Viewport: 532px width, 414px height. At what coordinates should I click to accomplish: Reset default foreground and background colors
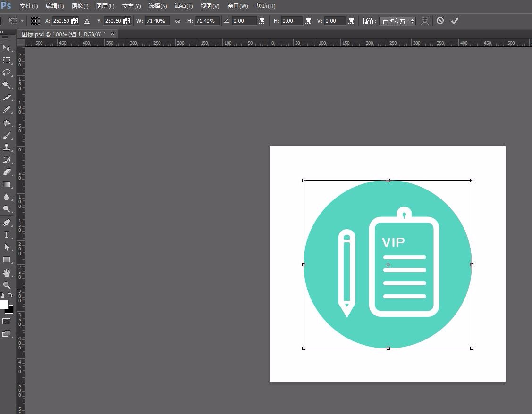click(2, 295)
